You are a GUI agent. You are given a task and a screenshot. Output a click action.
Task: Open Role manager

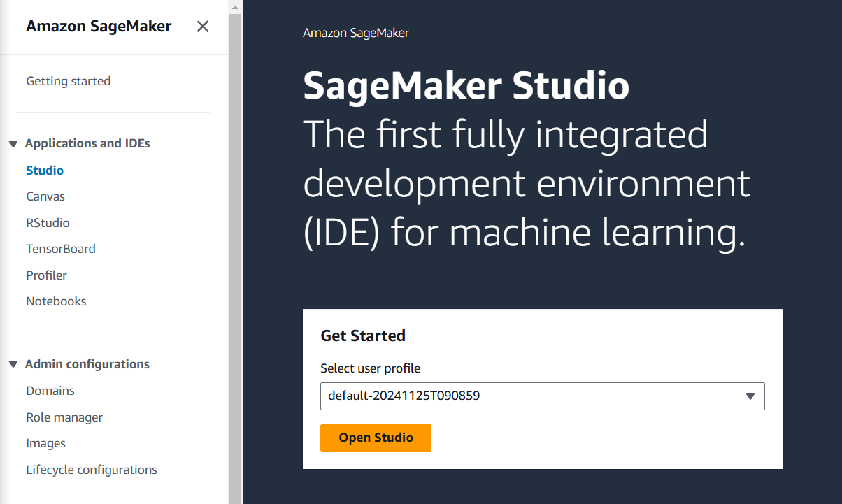point(64,417)
